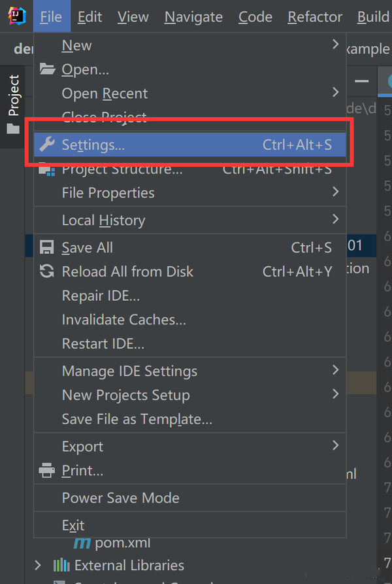Open the Project tool window tab

coord(14,103)
